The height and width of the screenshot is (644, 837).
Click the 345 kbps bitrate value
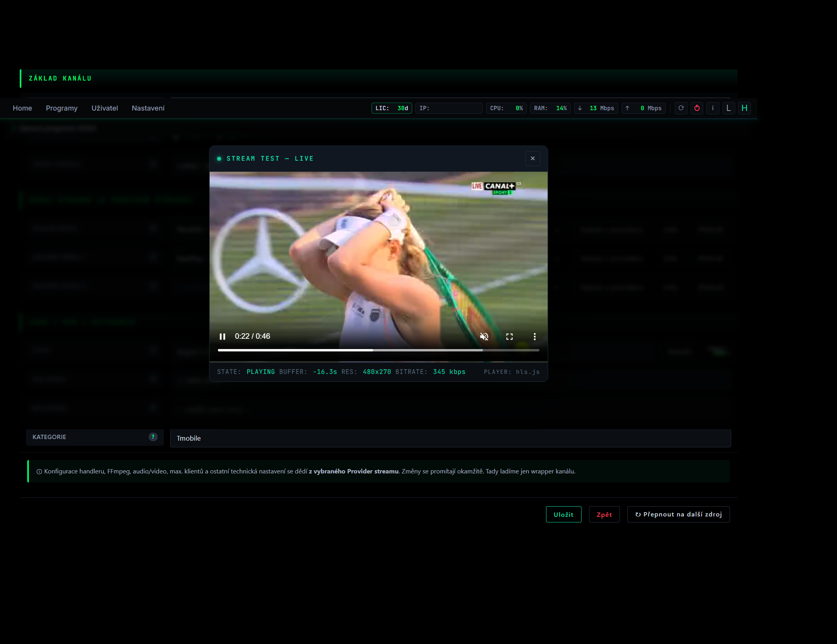(449, 372)
